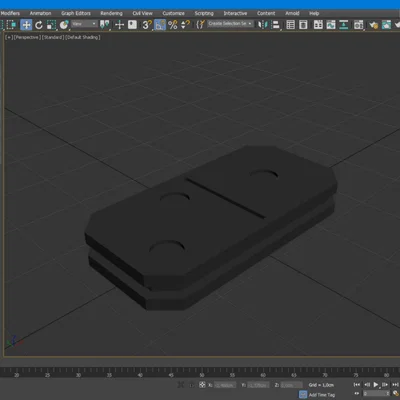Open the Align tool icon
The width and height of the screenshot is (400, 400).
point(276,25)
